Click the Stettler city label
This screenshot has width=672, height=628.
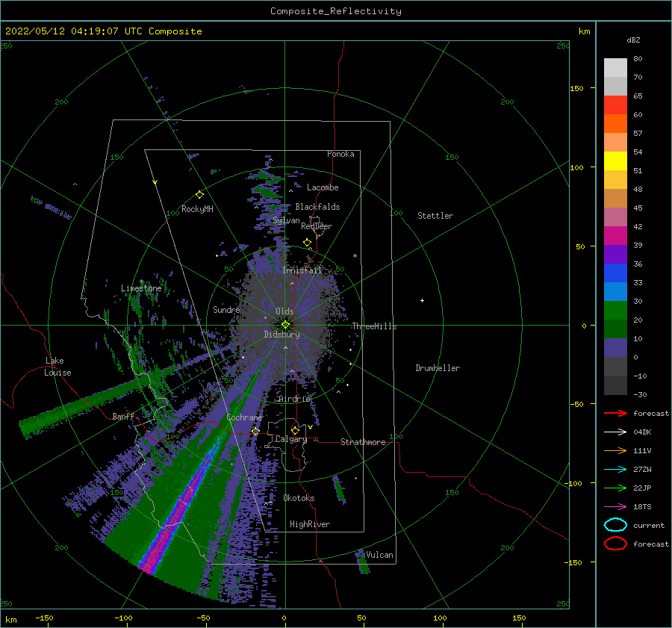435,216
